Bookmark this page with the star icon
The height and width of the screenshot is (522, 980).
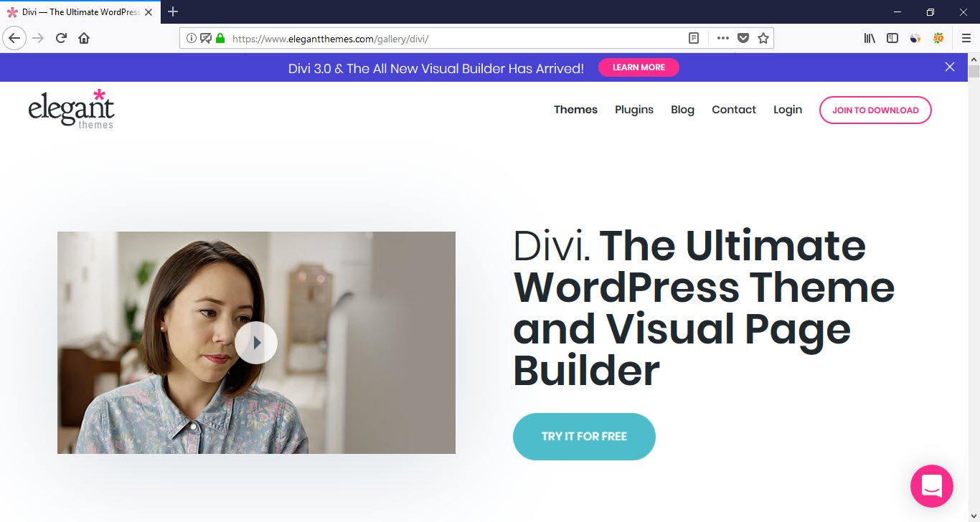click(763, 38)
